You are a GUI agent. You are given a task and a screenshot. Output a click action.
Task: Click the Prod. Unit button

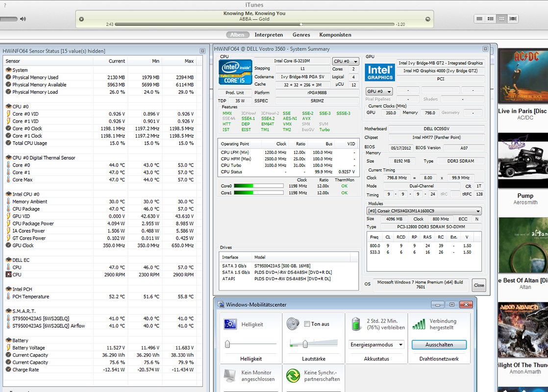coord(234,93)
